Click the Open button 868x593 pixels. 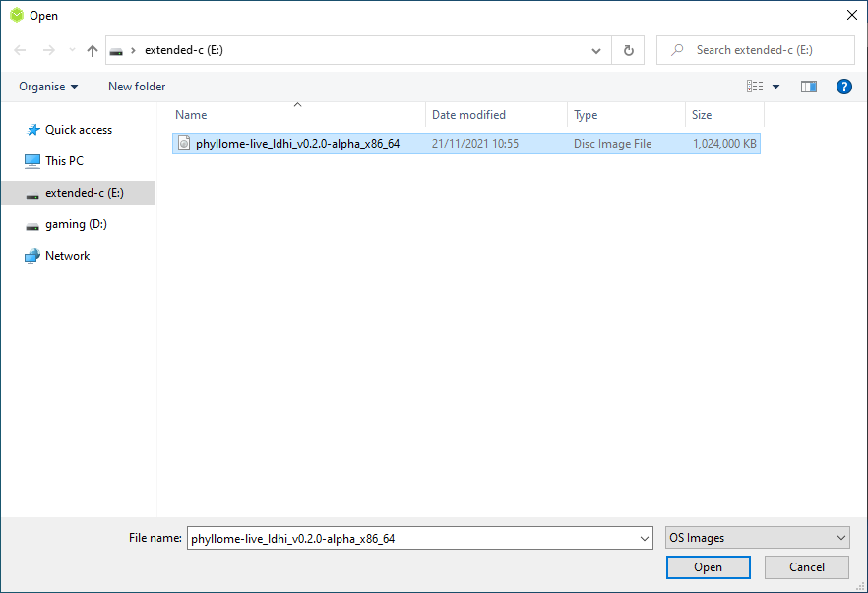pyautogui.click(x=708, y=567)
